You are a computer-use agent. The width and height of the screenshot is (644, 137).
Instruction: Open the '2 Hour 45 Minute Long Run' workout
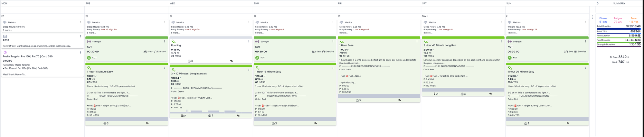(x=440, y=45)
